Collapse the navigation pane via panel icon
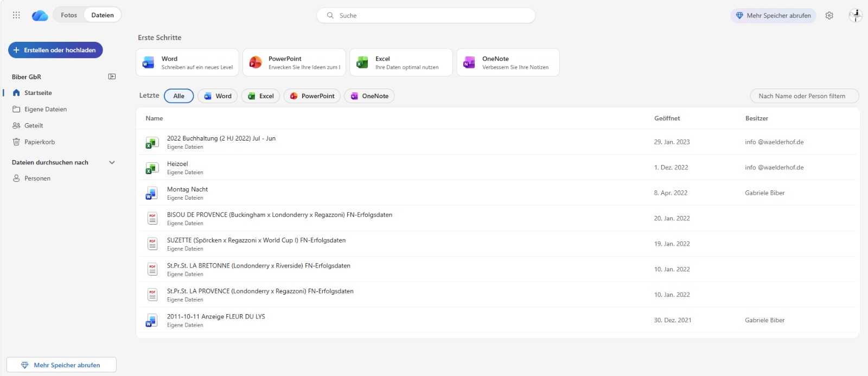The width and height of the screenshot is (868, 376). [x=112, y=77]
